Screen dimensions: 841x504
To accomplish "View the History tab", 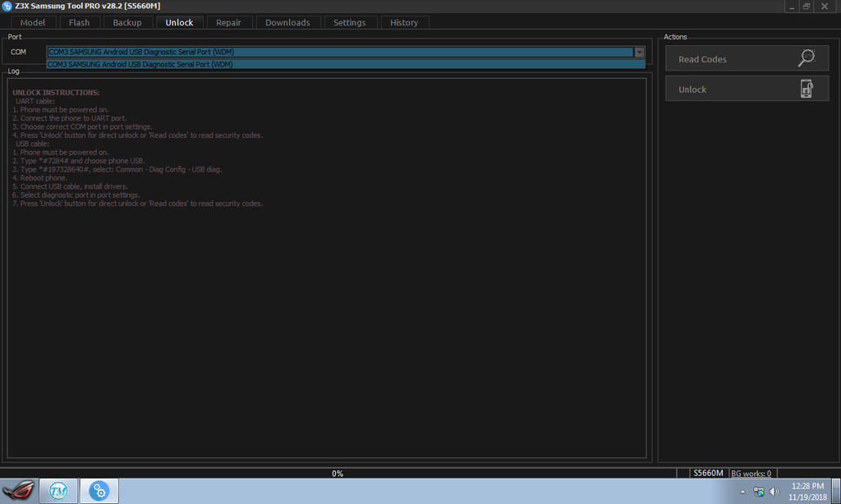I will coord(404,22).
